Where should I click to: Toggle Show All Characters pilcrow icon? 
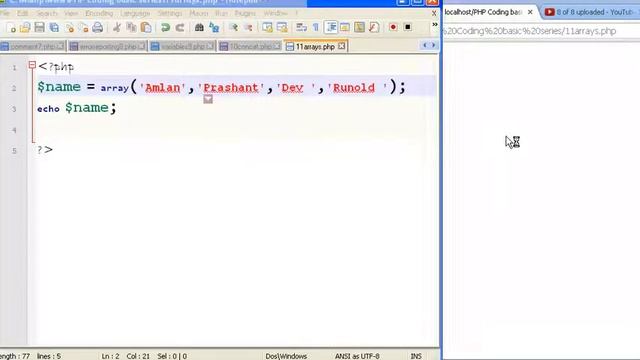pos(316,28)
